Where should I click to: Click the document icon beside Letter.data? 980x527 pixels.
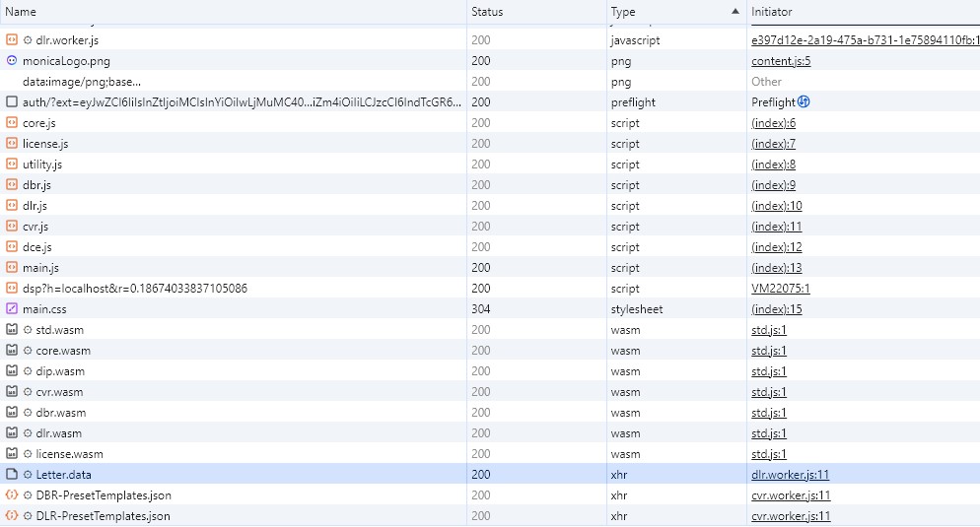point(12,475)
